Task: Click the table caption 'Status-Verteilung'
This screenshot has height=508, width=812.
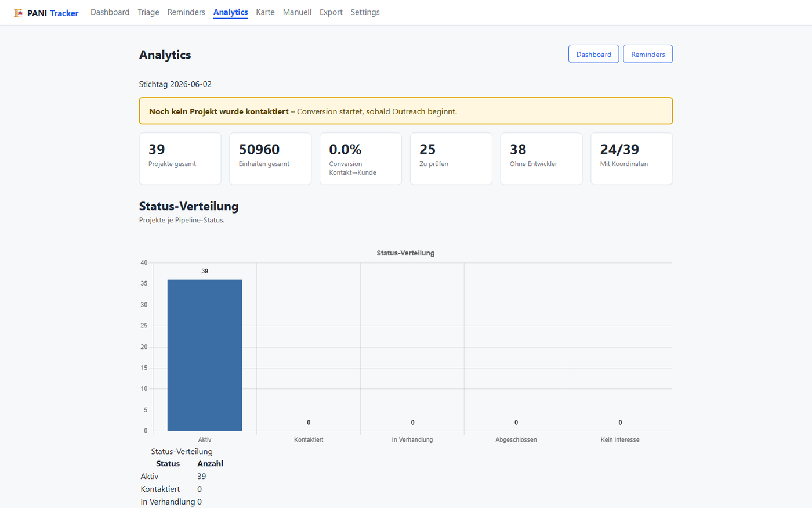Action: point(182,452)
